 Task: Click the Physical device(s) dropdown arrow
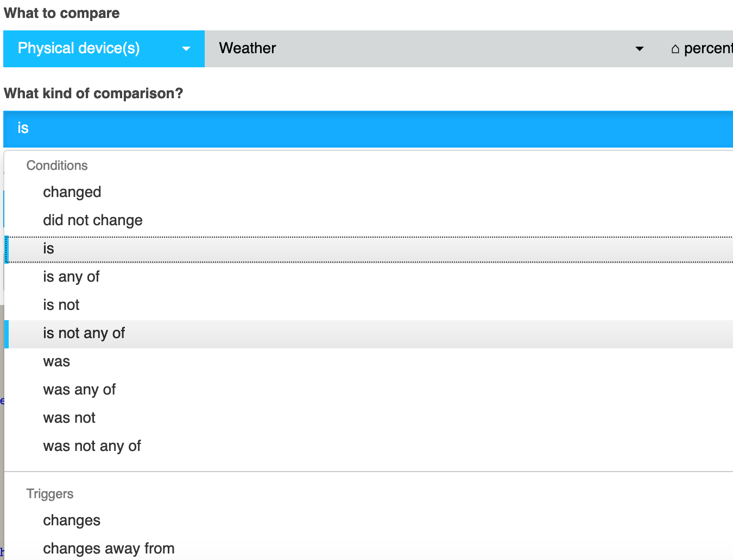tap(186, 49)
